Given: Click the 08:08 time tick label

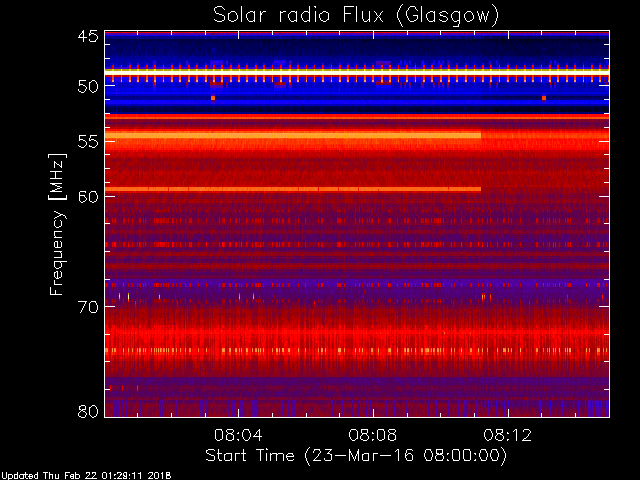Looking at the screenshot, I should click(373, 435).
